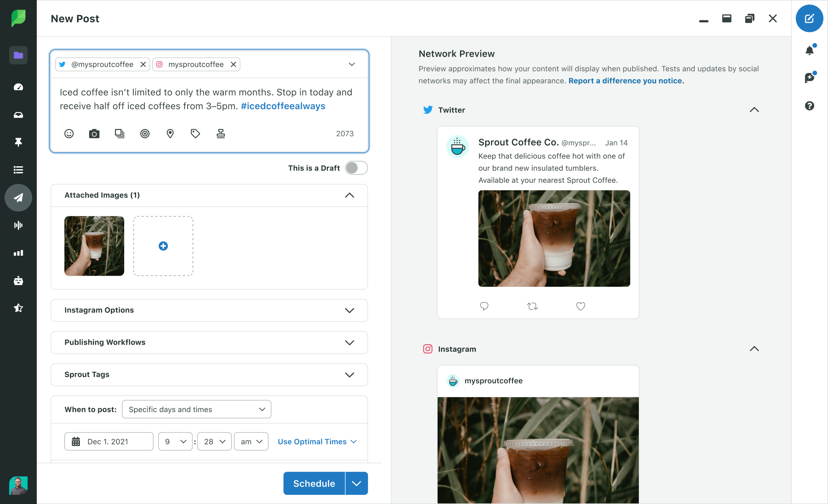Open the asset/media grid icon
828x504 pixels.
[120, 133]
